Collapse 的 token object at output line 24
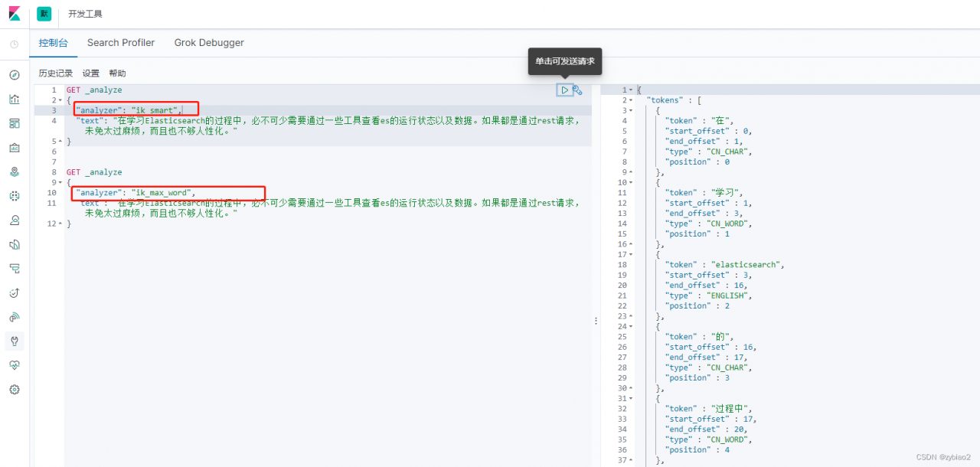980x467 pixels. (x=631, y=327)
